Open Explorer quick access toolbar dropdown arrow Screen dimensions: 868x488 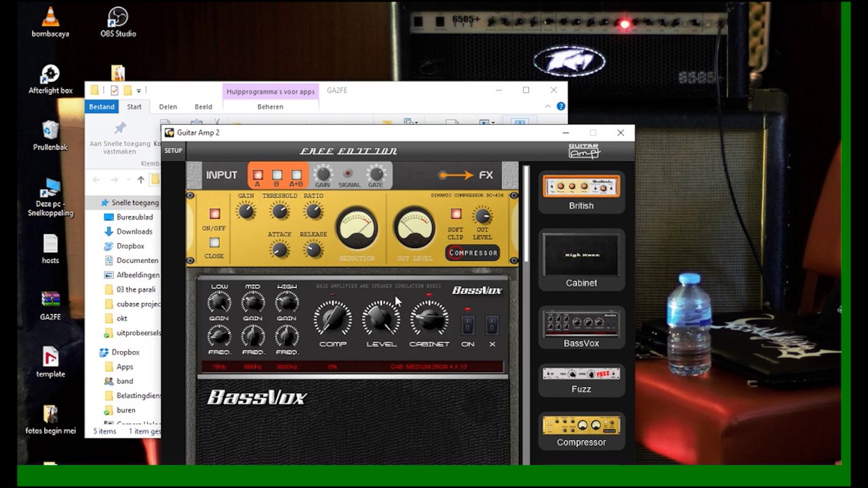click(x=139, y=90)
